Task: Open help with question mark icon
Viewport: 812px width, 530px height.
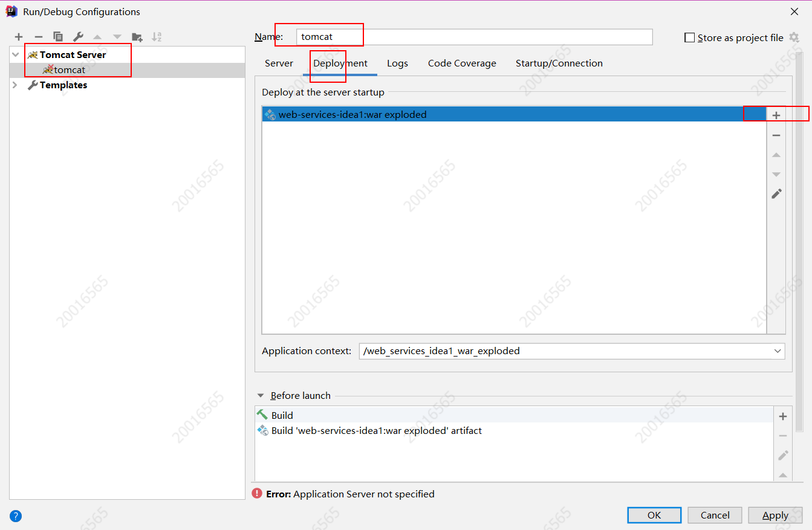Action: tap(16, 515)
